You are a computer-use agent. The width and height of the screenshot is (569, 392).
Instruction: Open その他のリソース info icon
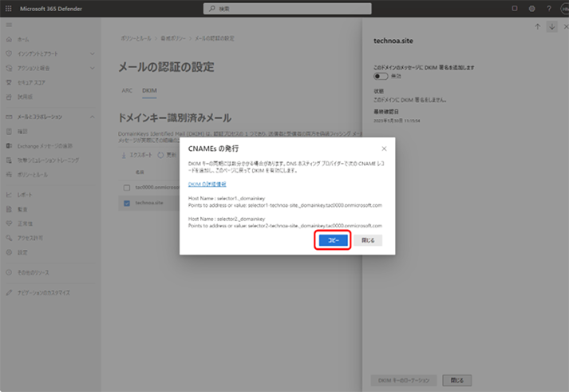(9, 272)
